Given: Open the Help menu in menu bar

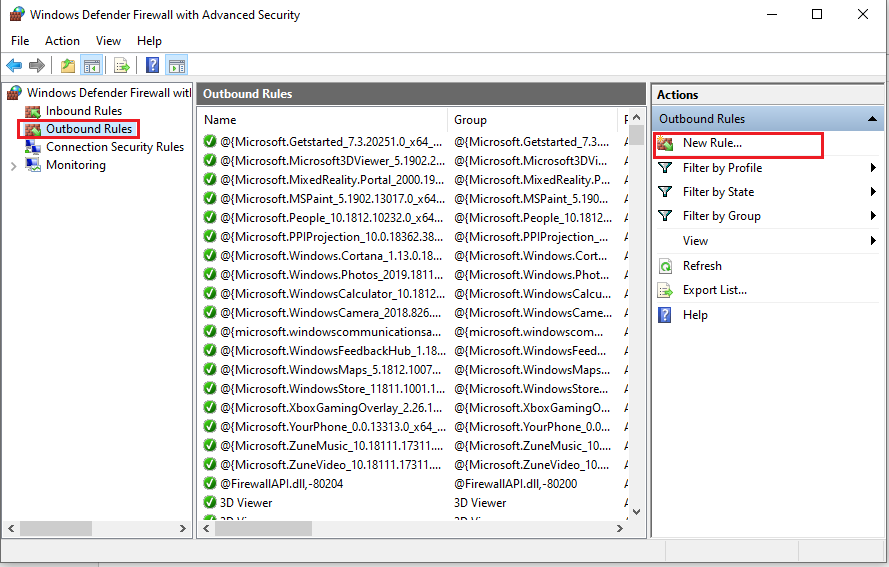Looking at the screenshot, I should point(149,41).
